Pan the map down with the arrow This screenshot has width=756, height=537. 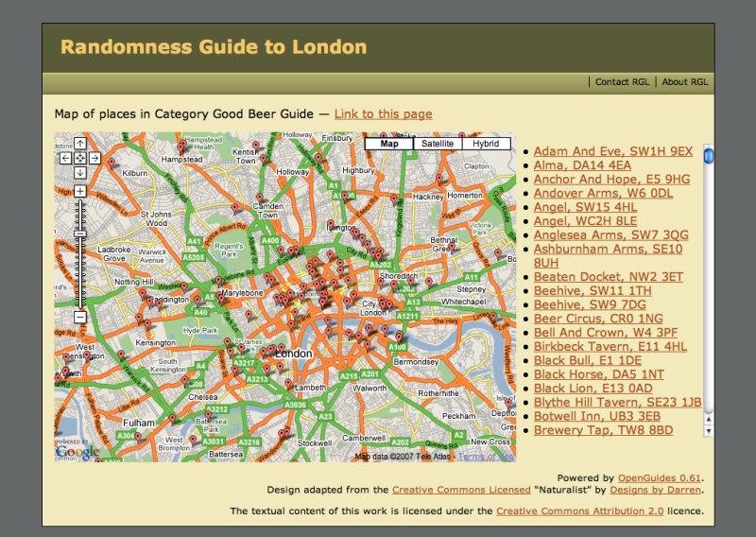tap(80, 172)
